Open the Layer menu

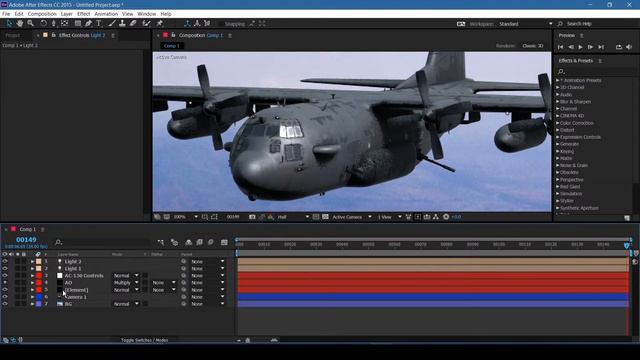pyautogui.click(x=67, y=14)
